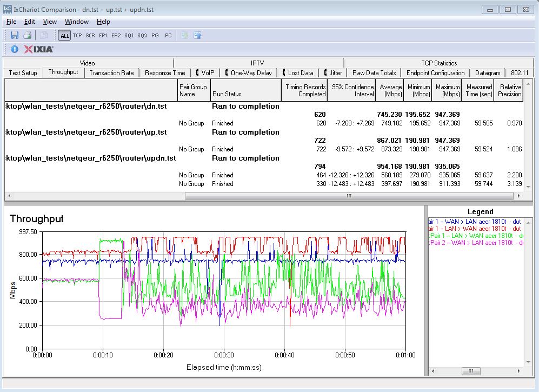The image size is (539, 392).
Task: Open the Help menu
Action: pos(103,22)
